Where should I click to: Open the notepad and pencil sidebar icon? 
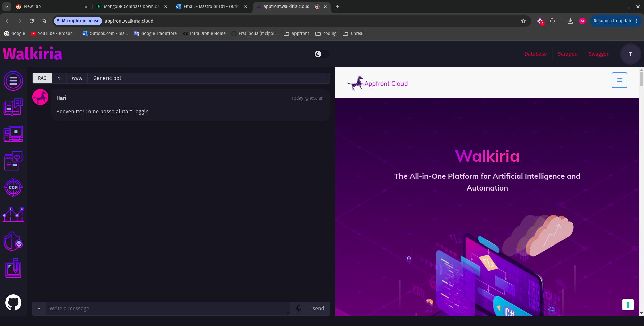pos(13,268)
